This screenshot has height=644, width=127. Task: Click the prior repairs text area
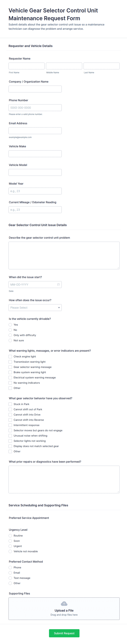click(64, 479)
